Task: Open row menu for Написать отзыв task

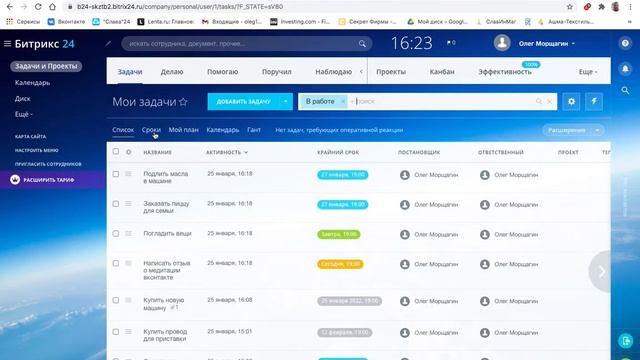Action: (128, 263)
